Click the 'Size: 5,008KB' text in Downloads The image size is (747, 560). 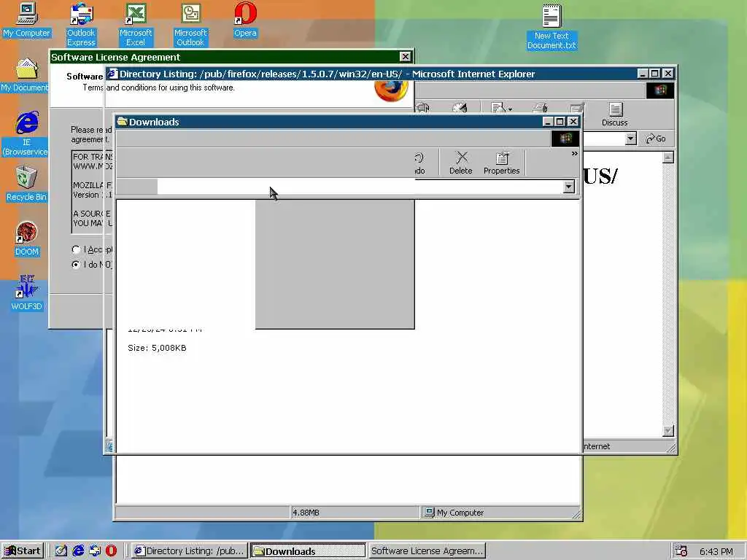(x=158, y=348)
